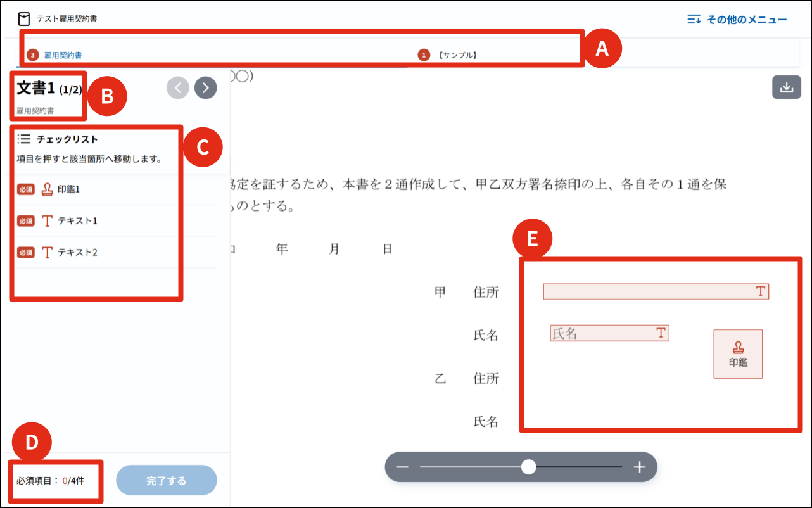Open the その他のメニュー menu

click(x=737, y=20)
